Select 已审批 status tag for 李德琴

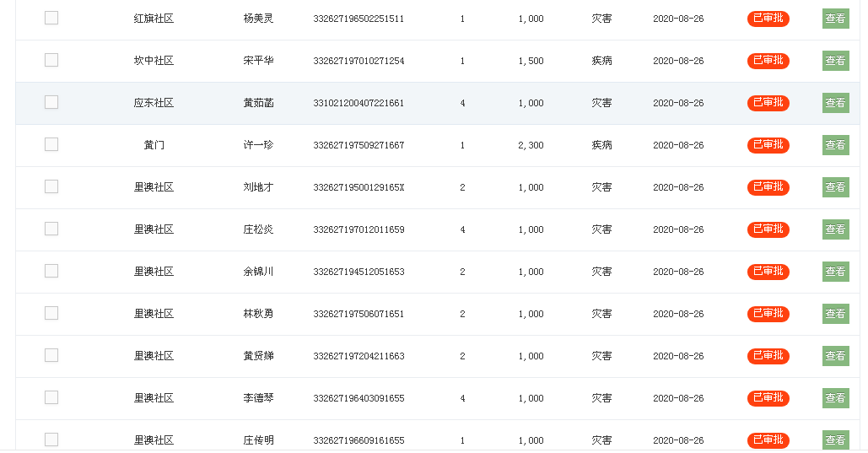768,398
